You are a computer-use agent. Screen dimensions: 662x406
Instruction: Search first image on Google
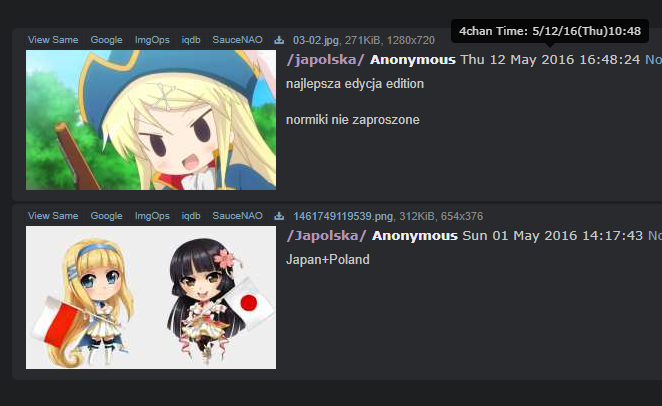tap(106, 40)
